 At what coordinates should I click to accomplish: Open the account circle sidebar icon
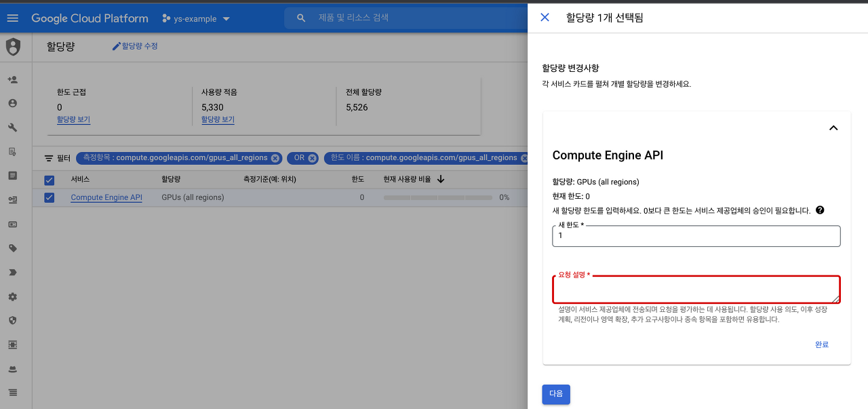(12, 103)
